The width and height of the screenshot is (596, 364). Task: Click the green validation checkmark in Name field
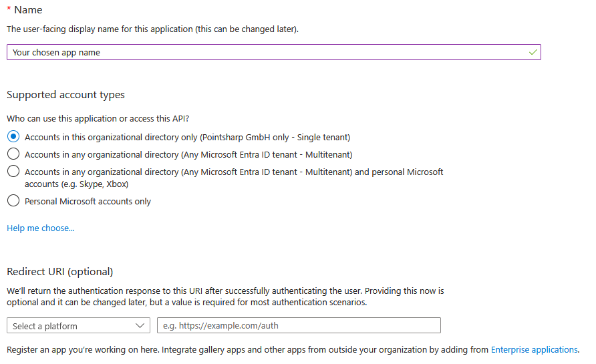click(x=533, y=52)
